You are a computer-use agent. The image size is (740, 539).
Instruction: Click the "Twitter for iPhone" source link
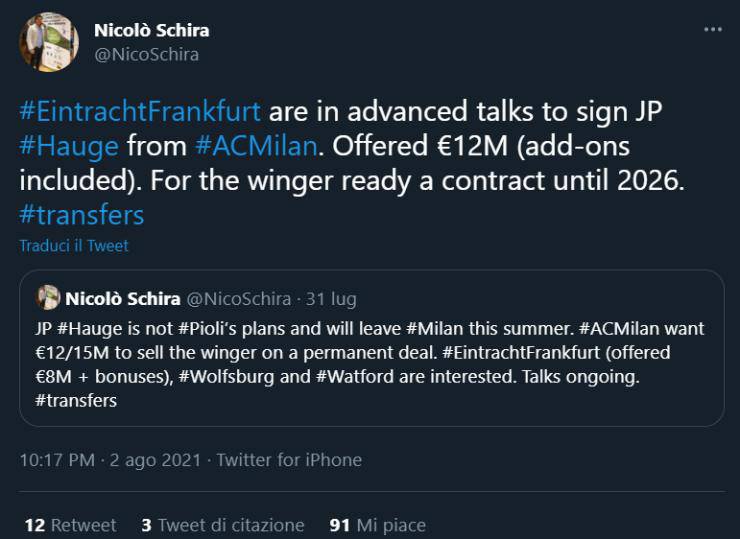[x=289, y=460]
